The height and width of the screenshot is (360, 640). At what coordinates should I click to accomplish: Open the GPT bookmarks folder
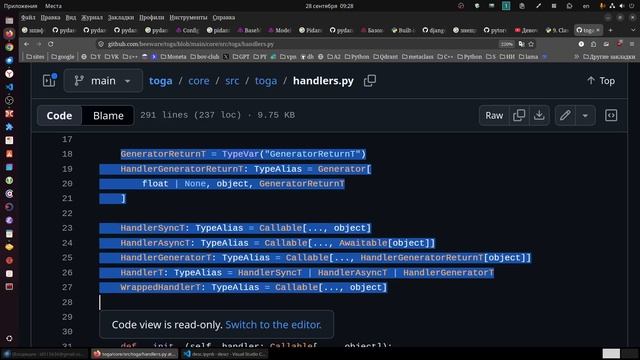tap(240, 57)
